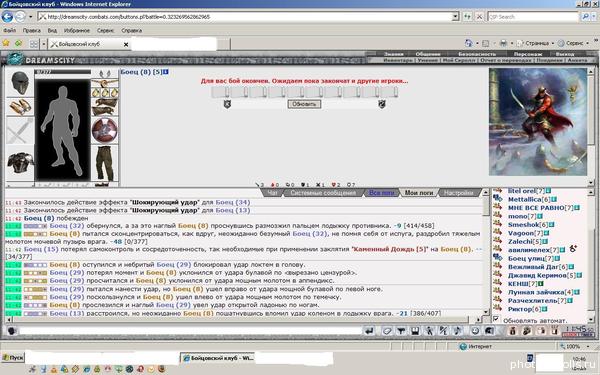Viewport: 600px width, 375px height.
Task: Click the eraser clear-chat icon
Action: (387, 331)
